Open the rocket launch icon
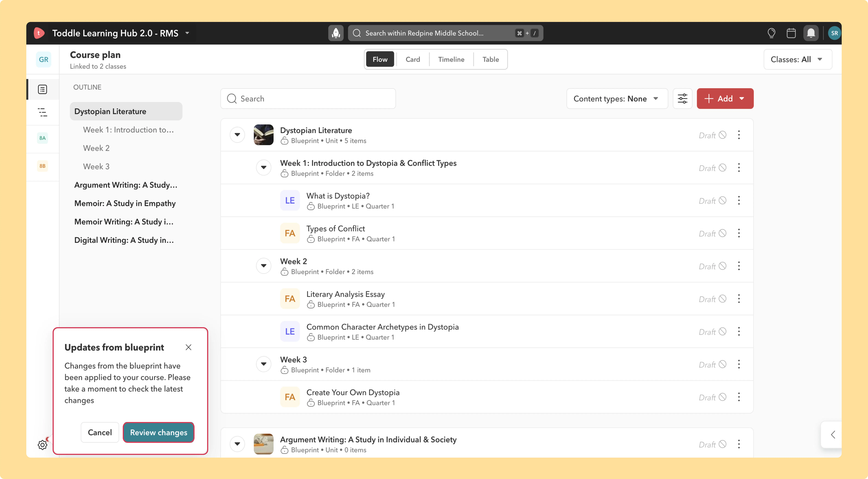Image resolution: width=868 pixels, height=479 pixels. coord(336,33)
